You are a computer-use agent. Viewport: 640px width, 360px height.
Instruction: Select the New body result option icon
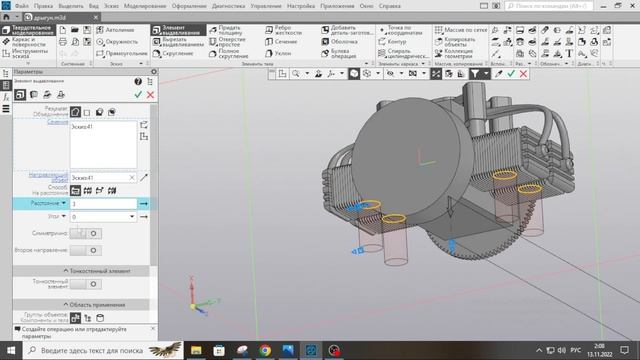pyautogui.click(x=87, y=112)
